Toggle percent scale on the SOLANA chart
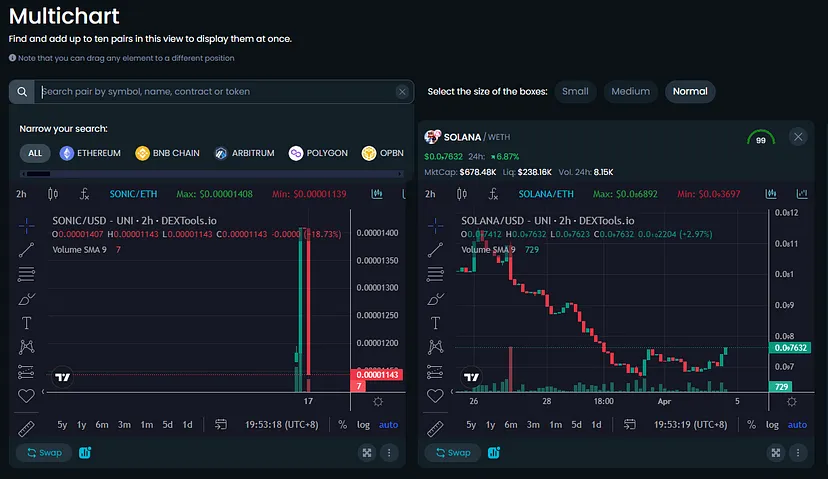 [751, 425]
